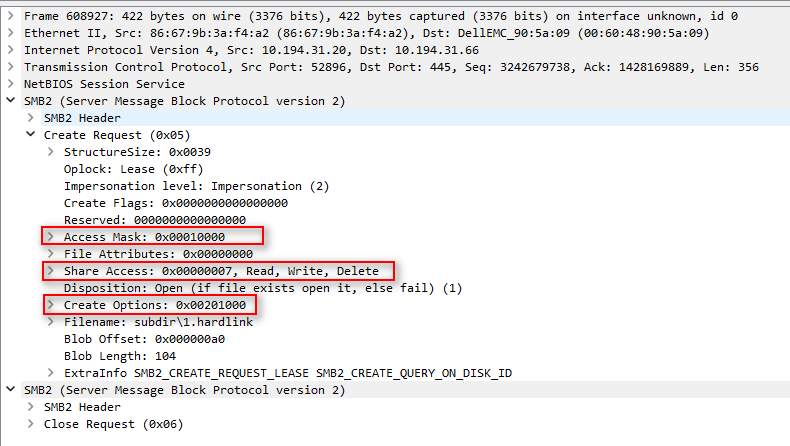This screenshot has width=790, height=446.
Task: Expand the ExtraInfo lease row
Action: 51,373
